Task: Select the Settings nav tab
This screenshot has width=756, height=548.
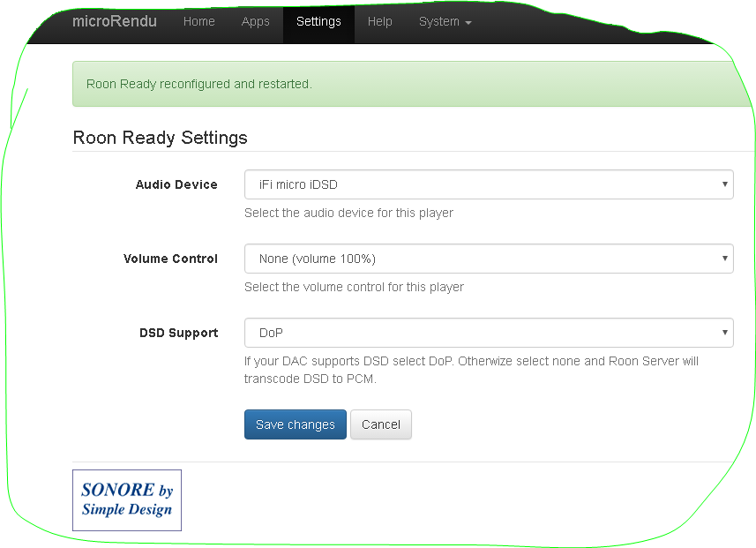Action: point(318,22)
